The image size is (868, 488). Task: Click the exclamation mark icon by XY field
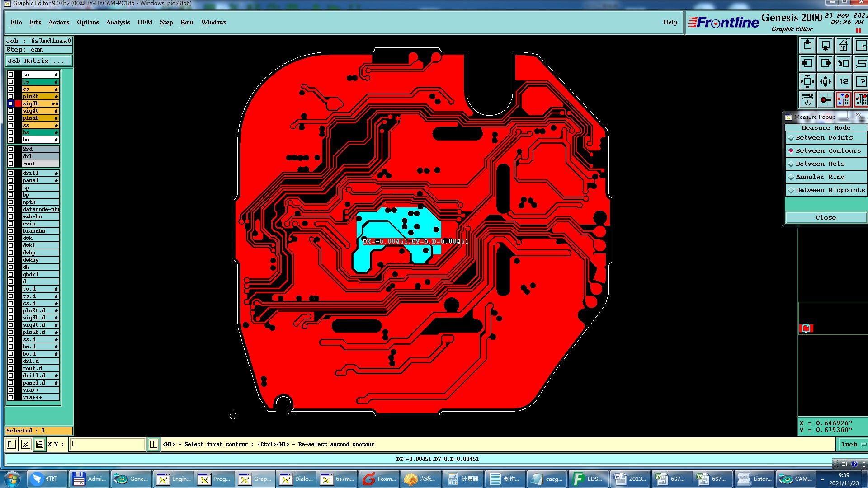pyautogui.click(x=154, y=444)
